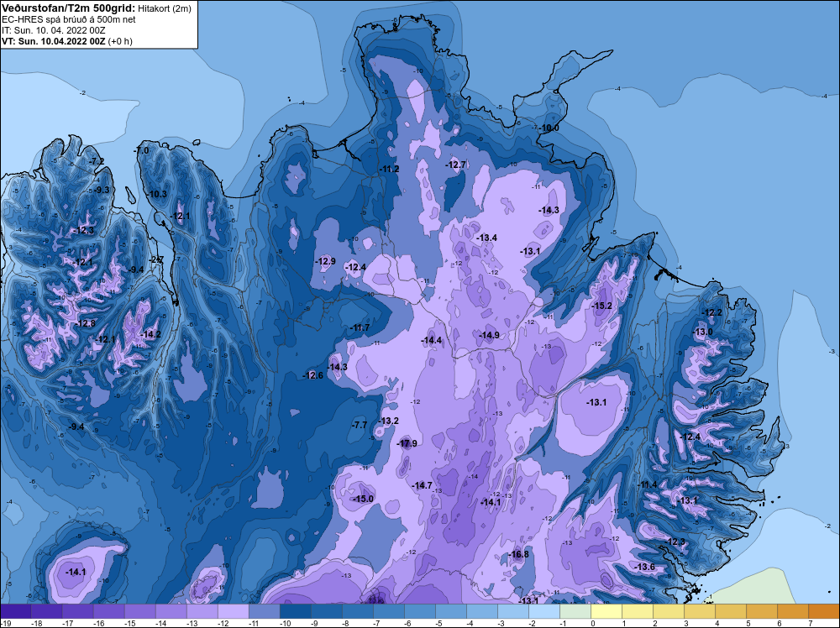The height and width of the screenshot is (628, 840).
Task: Click the -7.0 temperature label
Action: [x=141, y=150]
